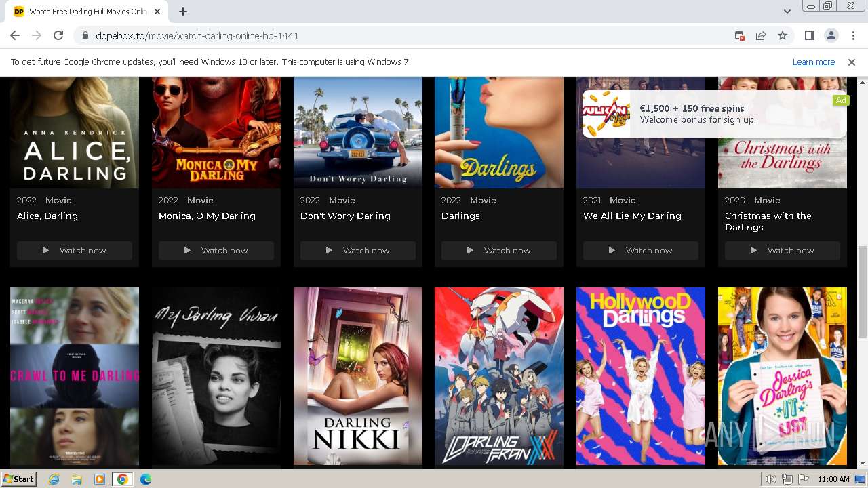Screen dimensions: 868x488
Task: Open the Darlings title link
Action: [x=460, y=216]
